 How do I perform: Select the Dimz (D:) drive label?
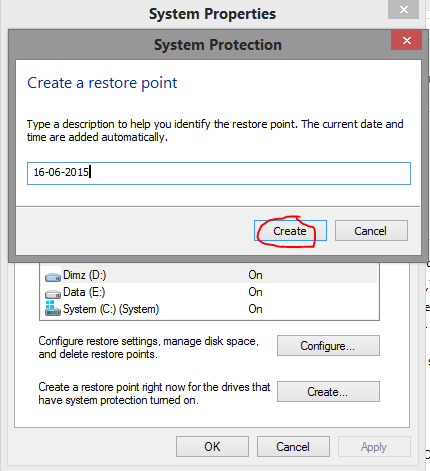84,275
